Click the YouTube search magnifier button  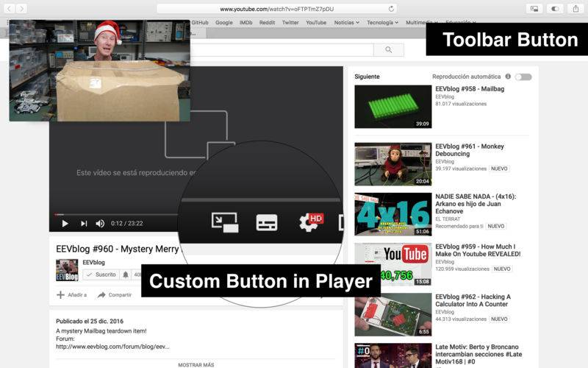coord(388,50)
